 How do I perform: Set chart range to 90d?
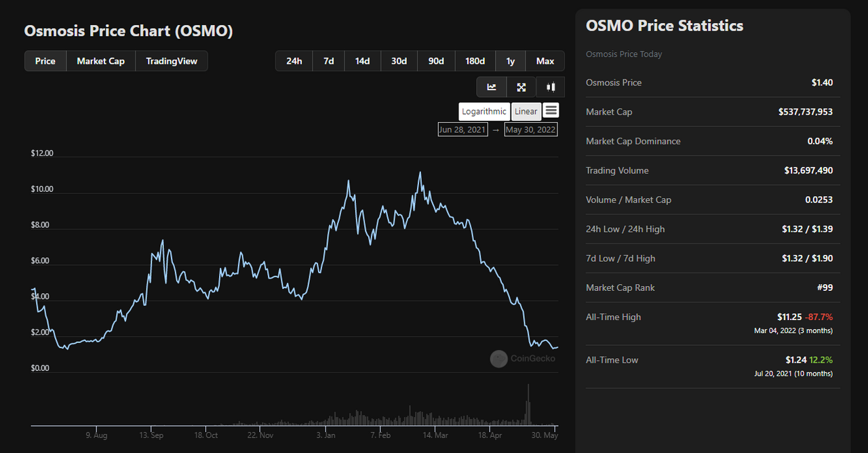[436, 61]
